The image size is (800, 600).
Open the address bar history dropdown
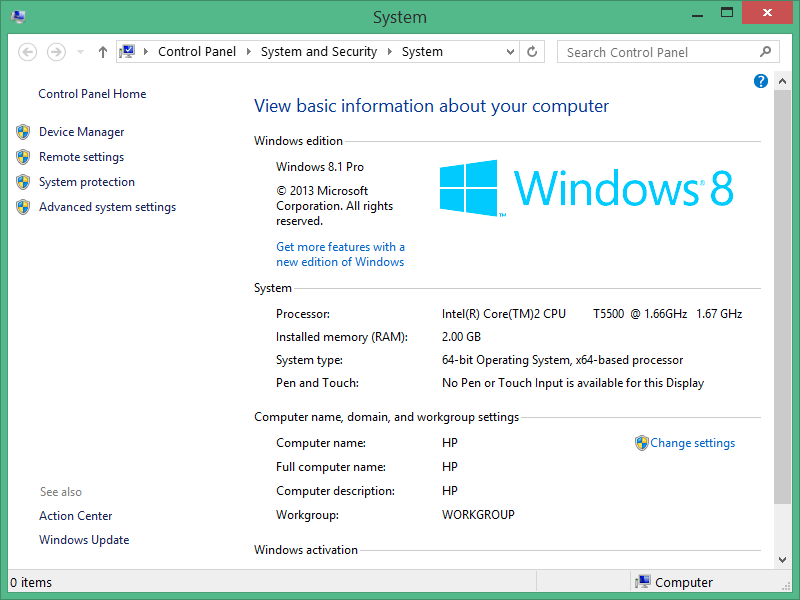[x=510, y=52]
